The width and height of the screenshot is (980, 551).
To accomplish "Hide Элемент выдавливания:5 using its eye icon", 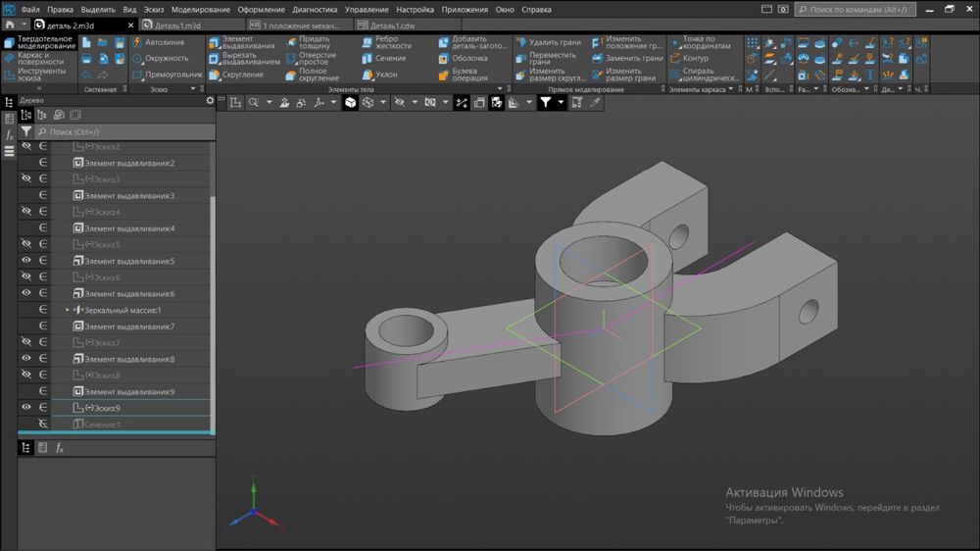I will coord(27,261).
